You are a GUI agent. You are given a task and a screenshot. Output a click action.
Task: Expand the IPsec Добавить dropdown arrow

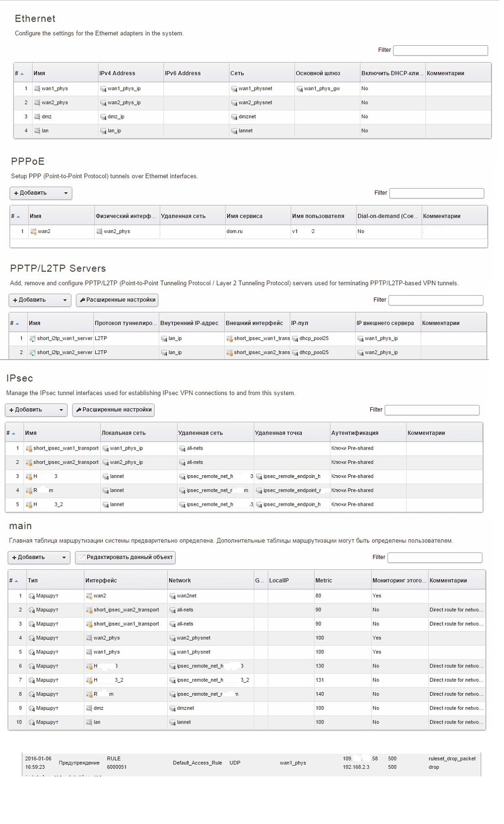(61, 410)
